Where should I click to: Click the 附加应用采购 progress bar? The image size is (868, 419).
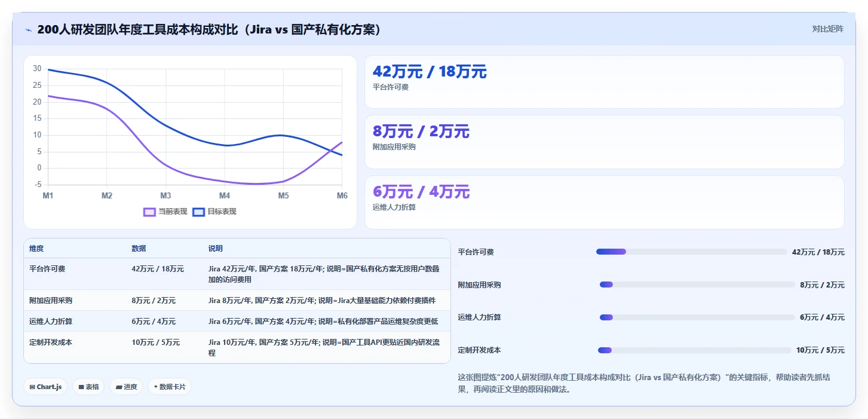pos(697,285)
